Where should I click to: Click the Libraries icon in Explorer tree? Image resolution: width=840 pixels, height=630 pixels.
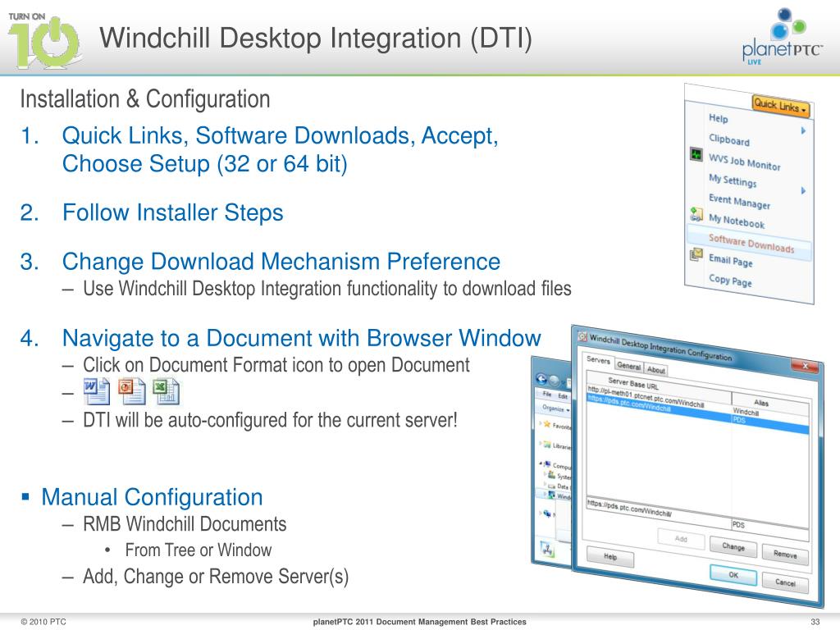pos(547,445)
